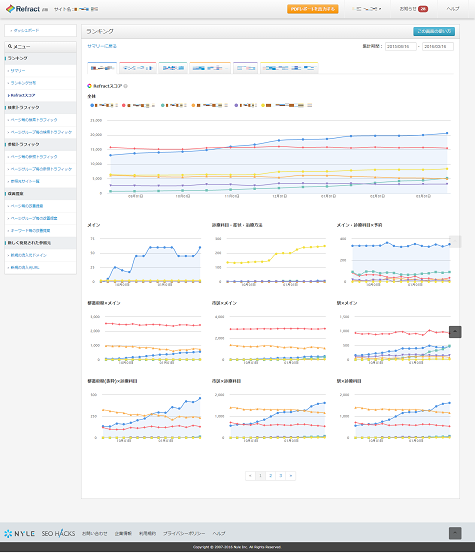The image size is (475, 553).
Task: Click the NYLE logo in footer
Action: tap(20, 533)
